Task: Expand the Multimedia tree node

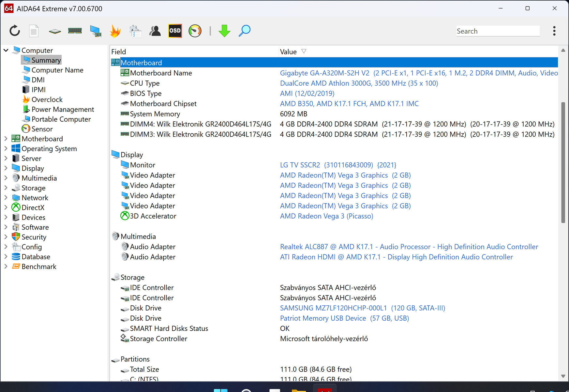Action: tap(6, 178)
